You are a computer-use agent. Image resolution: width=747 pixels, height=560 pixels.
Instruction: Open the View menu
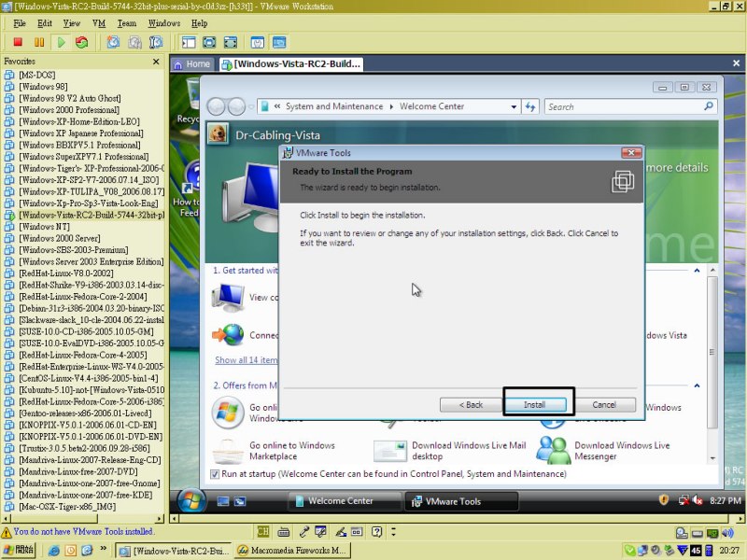pyautogui.click(x=72, y=23)
